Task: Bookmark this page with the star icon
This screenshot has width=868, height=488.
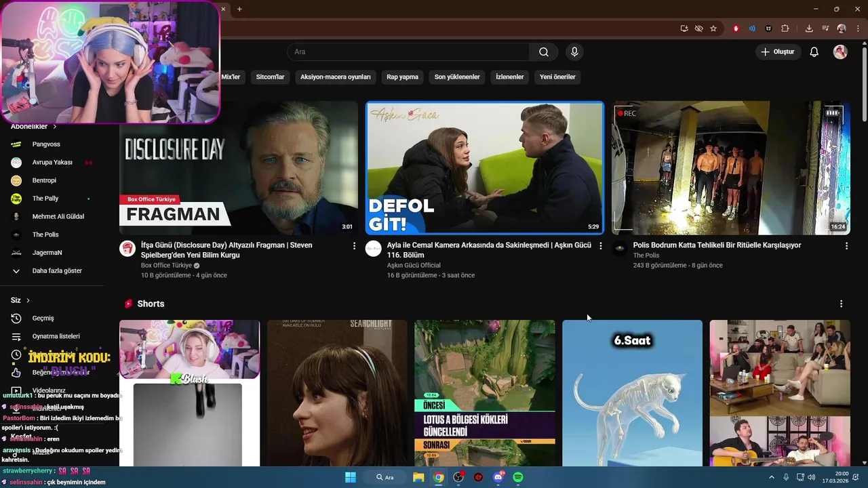Action: coord(713,28)
